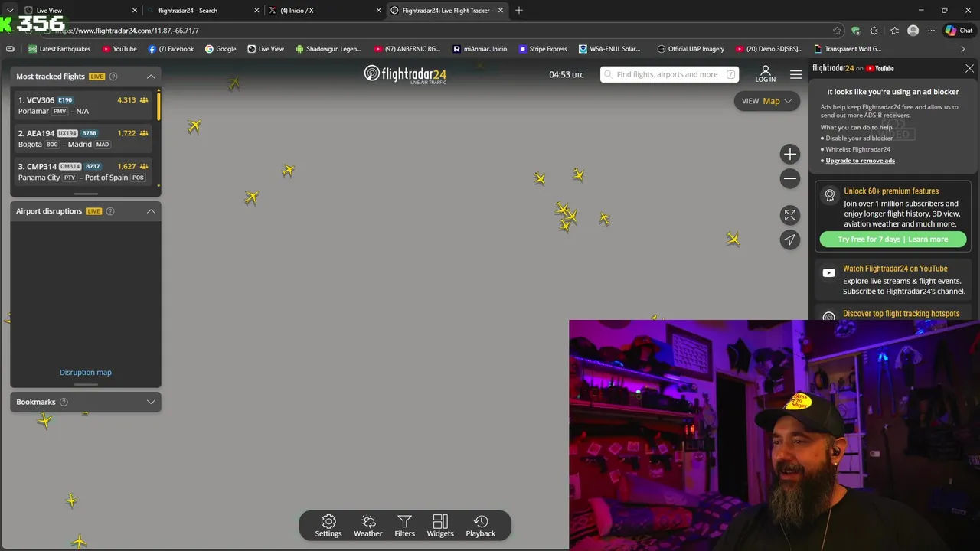Open Watch Flightradar24 on YouTube link
Viewport: 980px width, 551px height.
pyautogui.click(x=895, y=269)
